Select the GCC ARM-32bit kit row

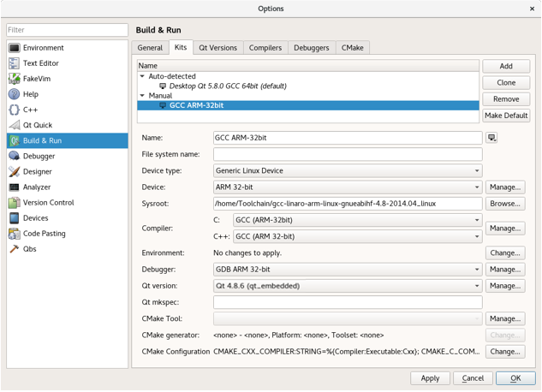pos(308,105)
